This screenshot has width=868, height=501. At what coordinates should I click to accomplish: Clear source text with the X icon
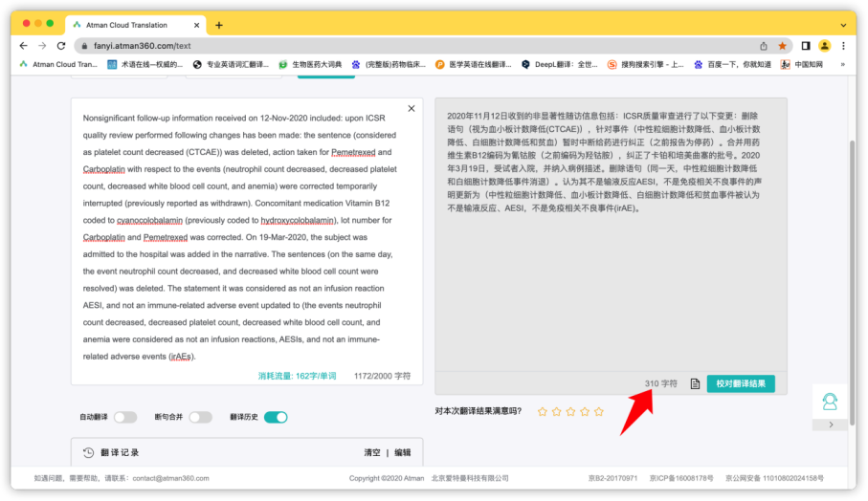(412, 108)
